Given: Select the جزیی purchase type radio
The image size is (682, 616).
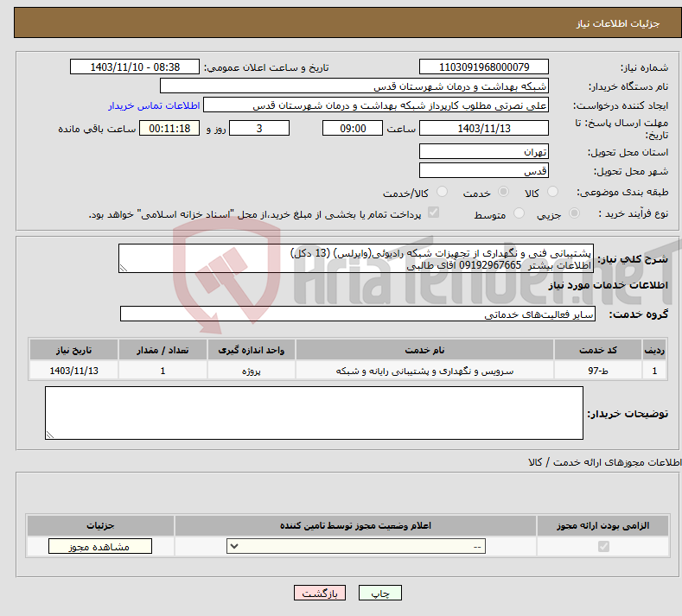Looking at the screenshot, I should click(x=574, y=213).
